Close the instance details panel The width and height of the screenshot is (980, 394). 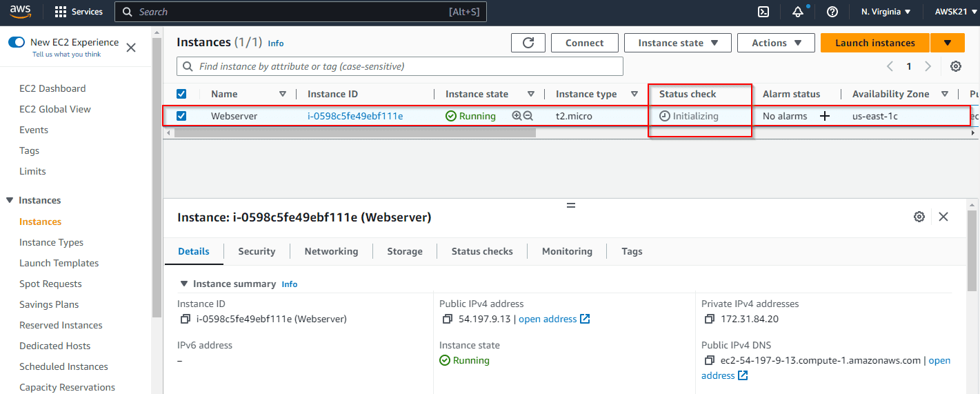[x=943, y=217]
